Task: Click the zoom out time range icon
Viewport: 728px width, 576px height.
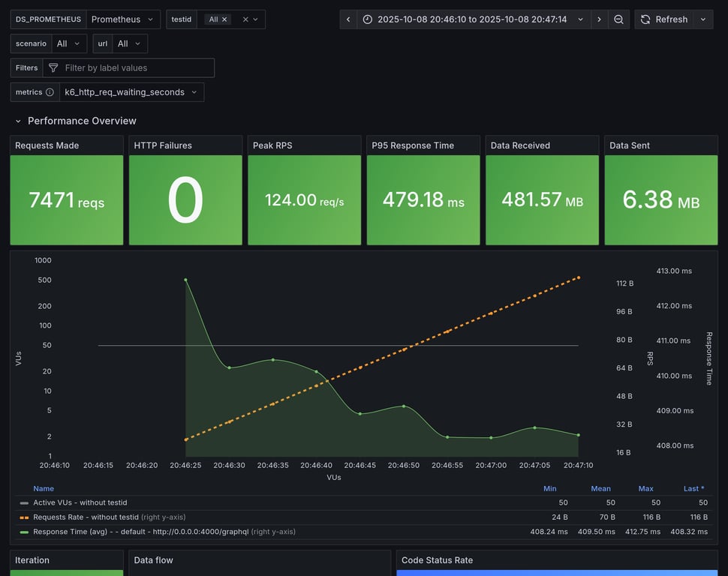Action: click(618, 19)
